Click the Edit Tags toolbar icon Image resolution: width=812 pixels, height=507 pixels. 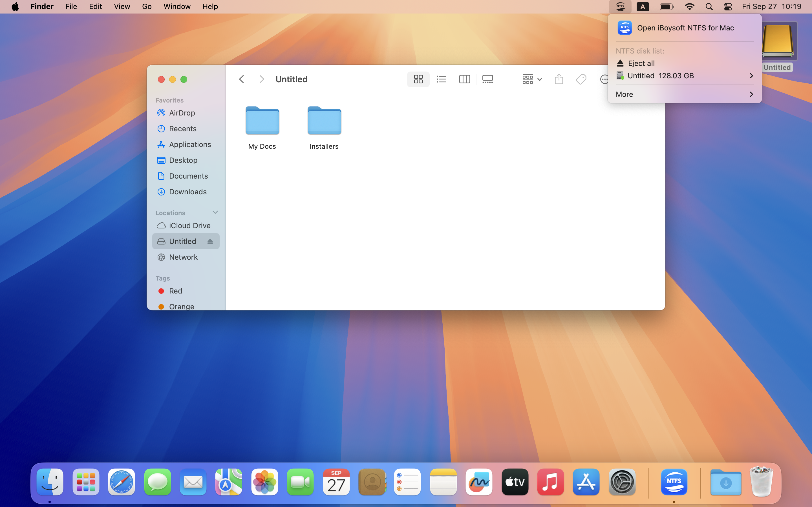point(581,79)
